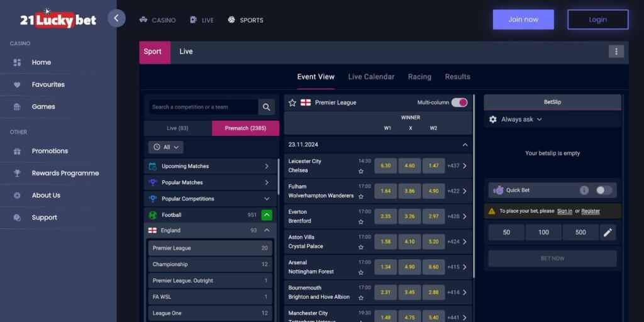Open the Always ask dropdown

point(521,119)
